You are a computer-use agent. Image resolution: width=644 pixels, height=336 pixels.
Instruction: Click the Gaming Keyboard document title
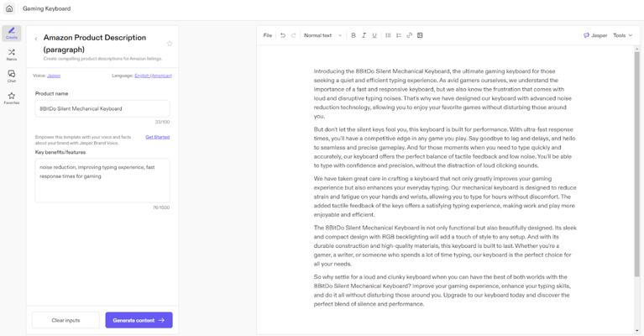click(x=47, y=8)
